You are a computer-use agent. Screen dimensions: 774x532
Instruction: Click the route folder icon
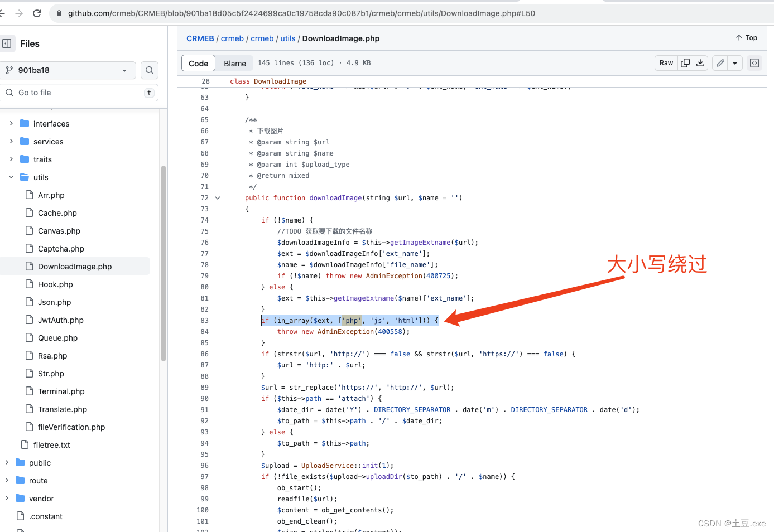[x=20, y=481]
